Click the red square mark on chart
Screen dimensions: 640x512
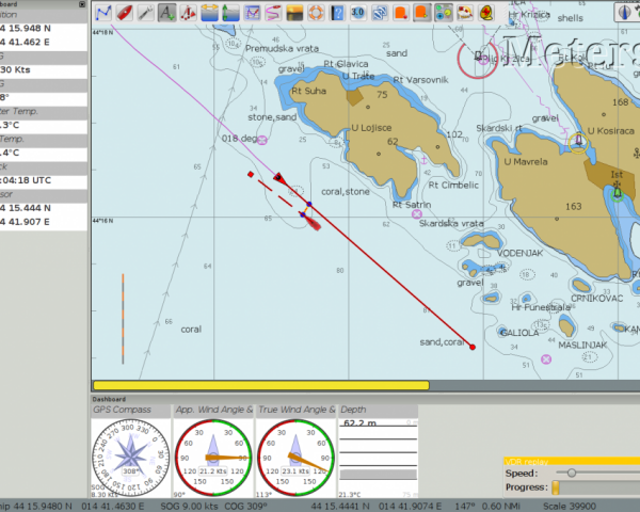pos(251,174)
